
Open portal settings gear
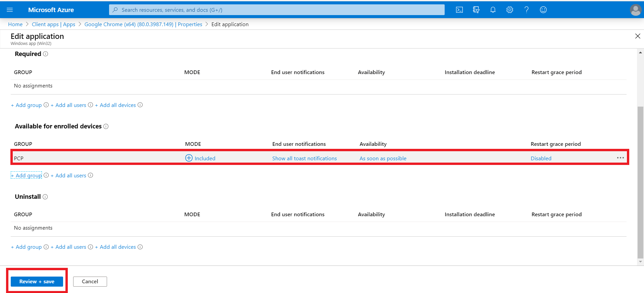pos(510,10)
